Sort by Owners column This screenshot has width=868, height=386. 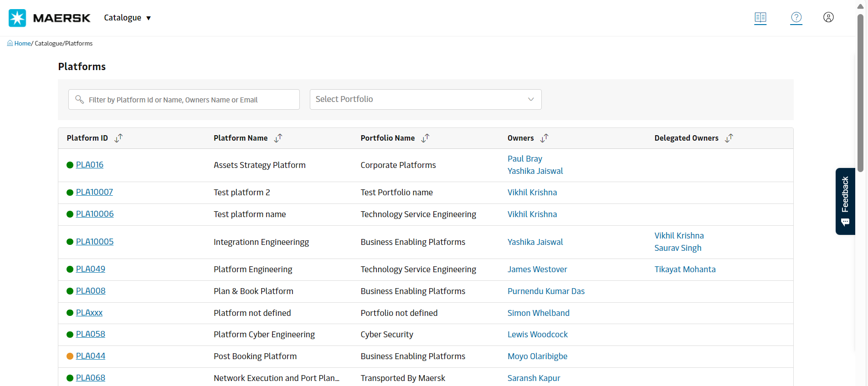[544, 138]
